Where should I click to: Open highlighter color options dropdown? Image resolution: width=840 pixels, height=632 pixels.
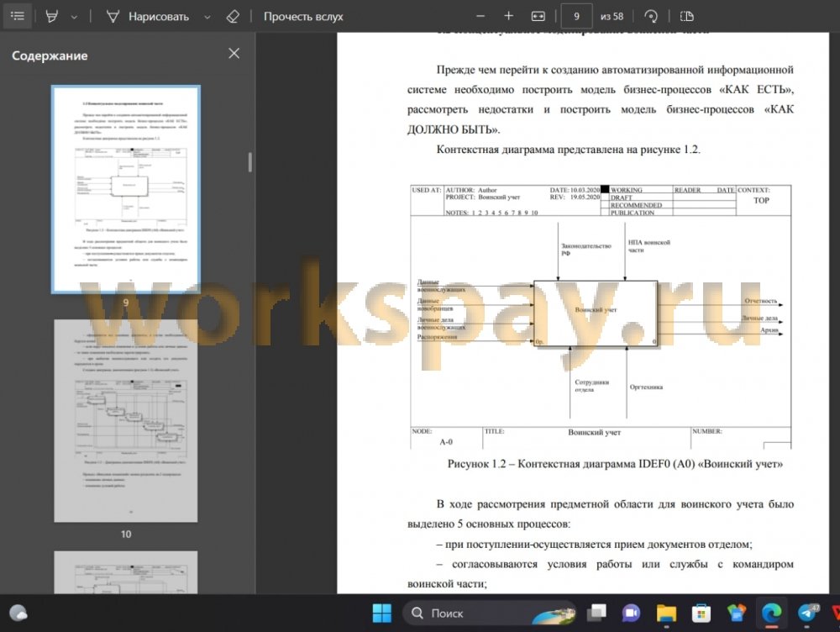(x=74, y=17)
